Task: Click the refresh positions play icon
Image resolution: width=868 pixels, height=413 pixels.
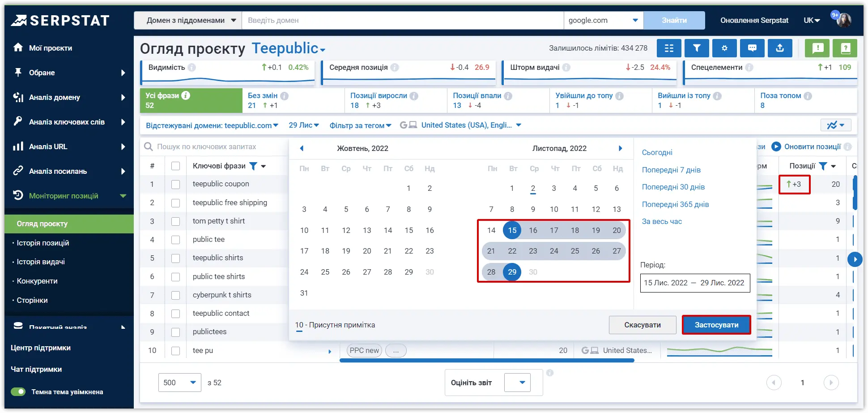Action: click(x=776, y=146)
